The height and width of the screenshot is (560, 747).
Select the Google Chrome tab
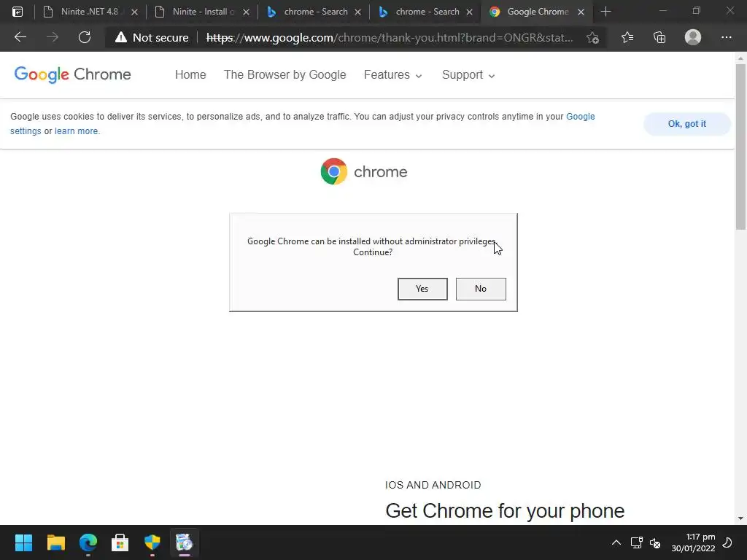pyautogui.click(x=535, y=12)
